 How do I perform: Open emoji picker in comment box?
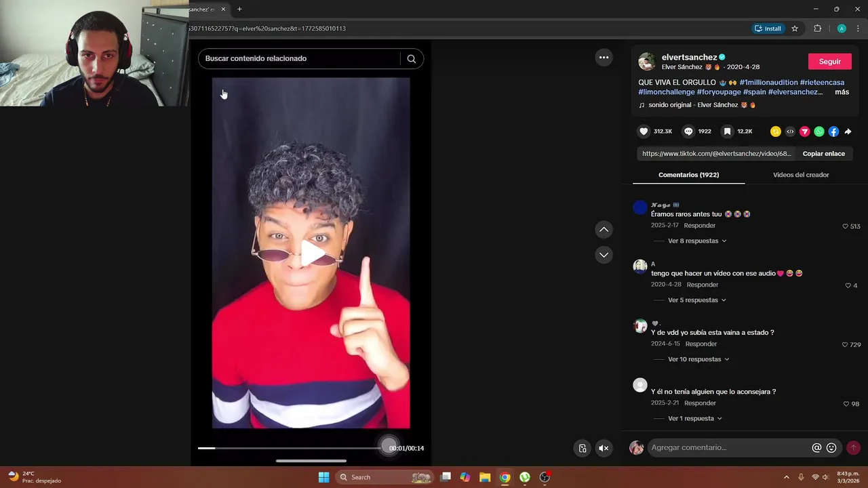tap(831, 448)
